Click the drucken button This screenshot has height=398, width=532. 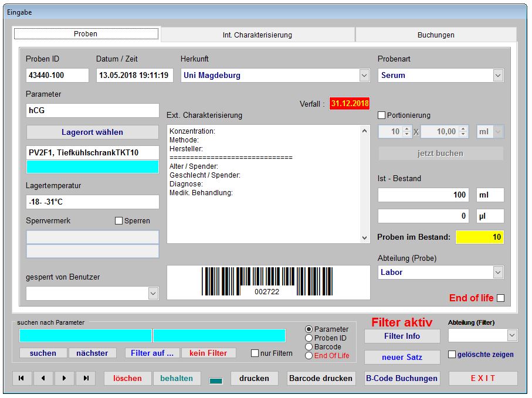[x=254, y=378]
